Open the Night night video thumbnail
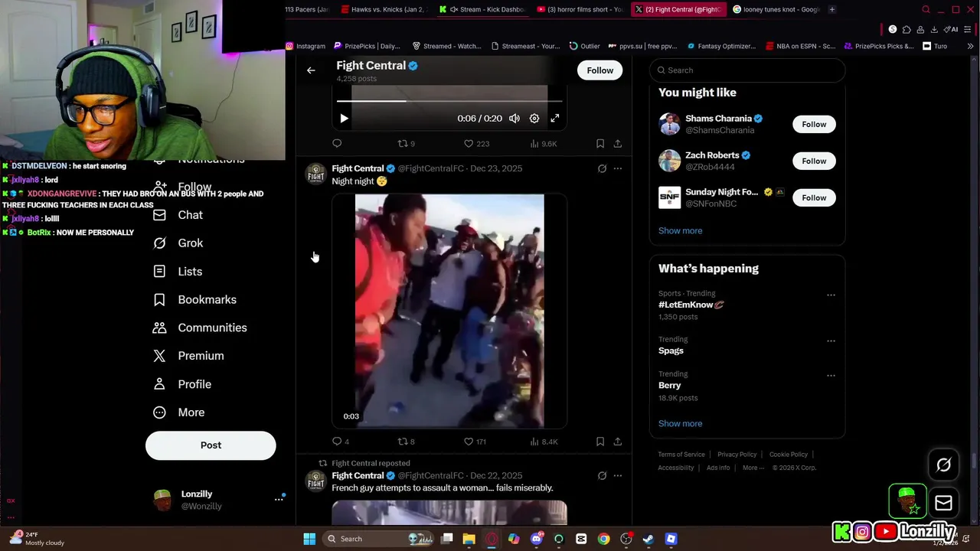980x551 pixels. click(449, 311)
